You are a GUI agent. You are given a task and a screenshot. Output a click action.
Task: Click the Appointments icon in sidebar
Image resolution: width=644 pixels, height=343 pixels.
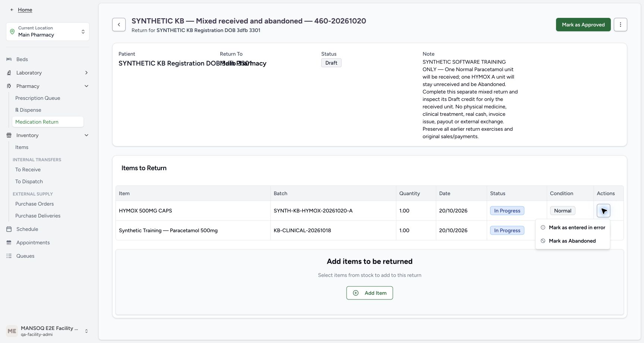tap(9, 242)
